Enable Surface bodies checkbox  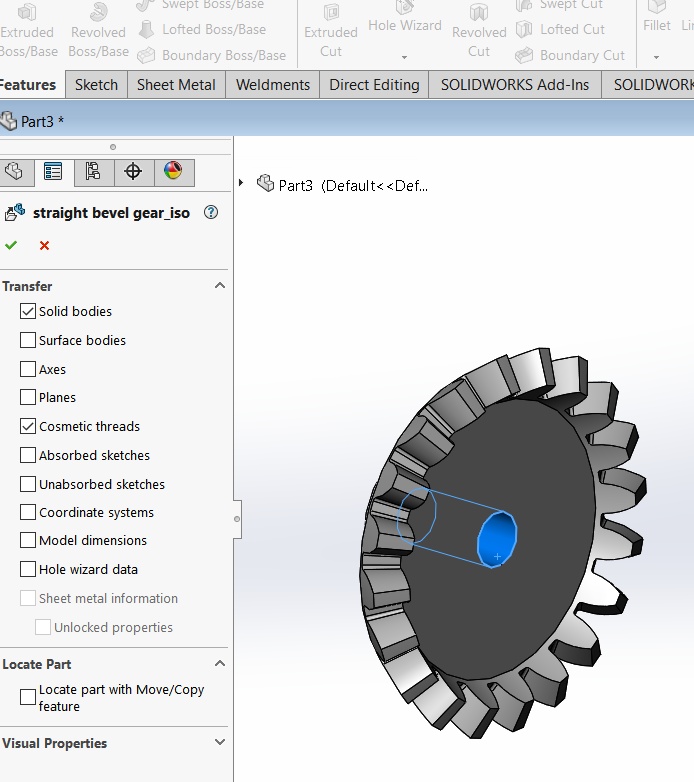(28, 340)
